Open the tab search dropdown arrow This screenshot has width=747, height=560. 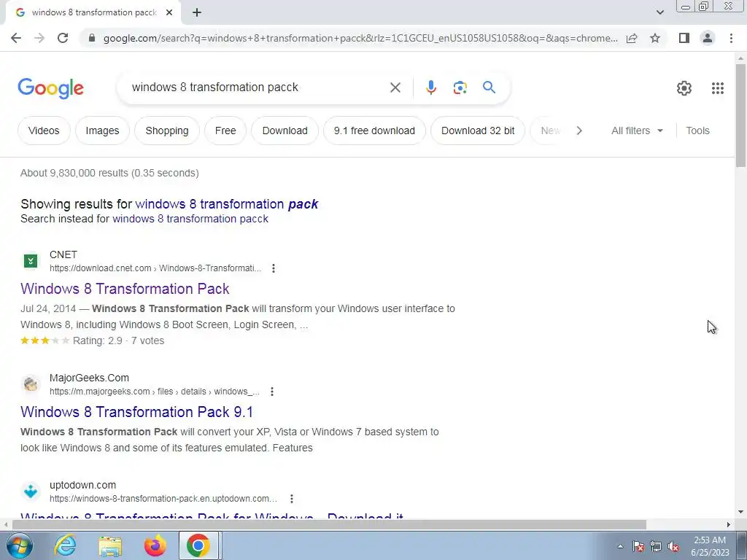tap(659, 12)
